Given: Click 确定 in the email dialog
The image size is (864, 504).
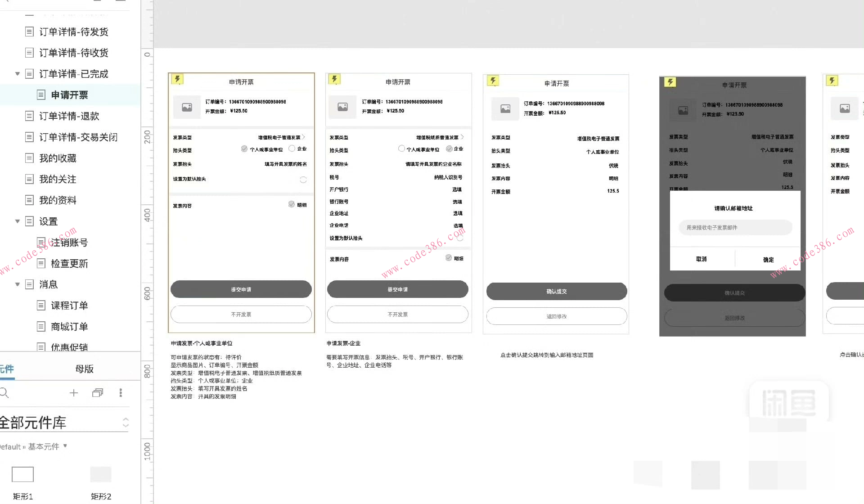Looking at the screenshot, I should [768, 260].
